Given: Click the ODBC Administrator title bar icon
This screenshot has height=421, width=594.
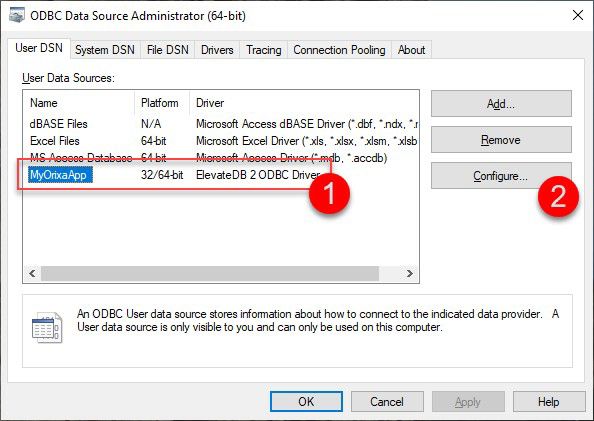Looking at the screenshot, I should click(16, 16).
